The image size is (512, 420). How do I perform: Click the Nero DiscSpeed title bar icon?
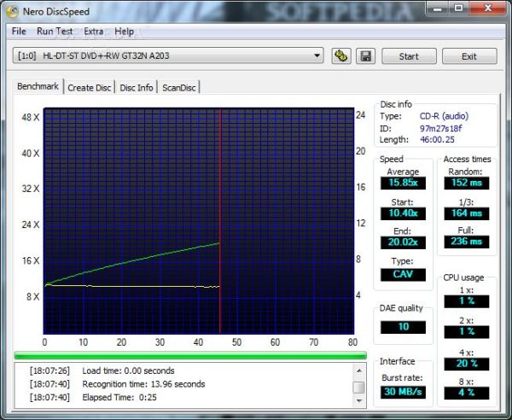13,12
